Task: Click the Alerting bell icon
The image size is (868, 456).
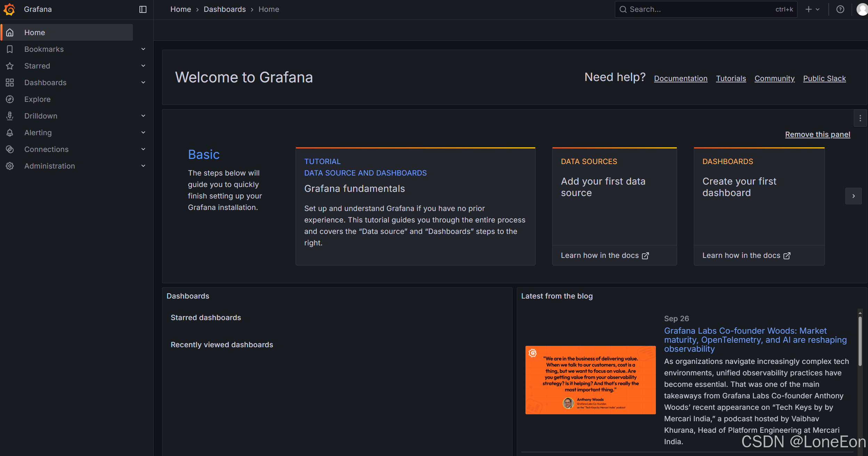Action: 10,132
